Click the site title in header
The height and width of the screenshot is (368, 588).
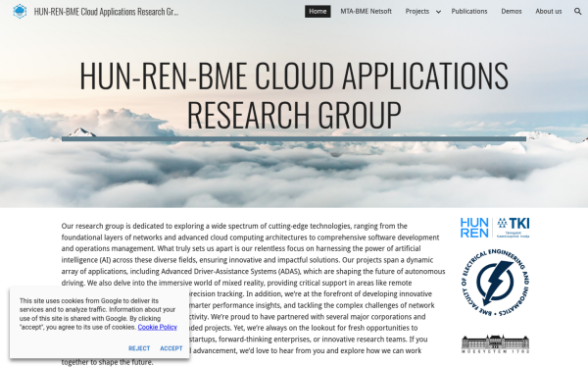pos(106,12)
